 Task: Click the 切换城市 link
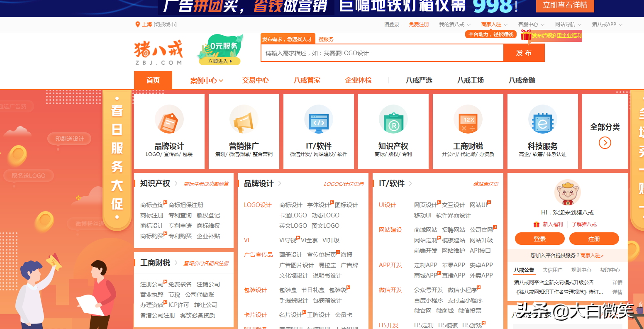165,24
